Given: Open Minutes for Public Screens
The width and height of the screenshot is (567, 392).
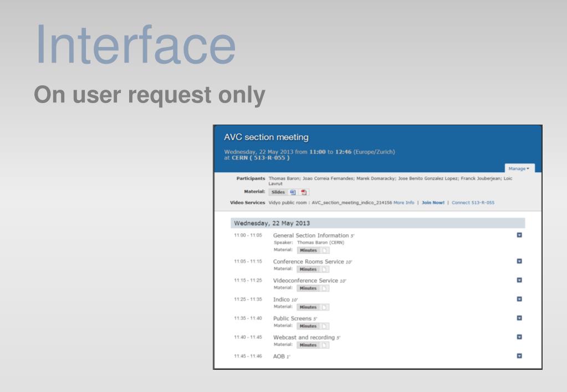Looking at the screenshot, I should tap(308, 326).
